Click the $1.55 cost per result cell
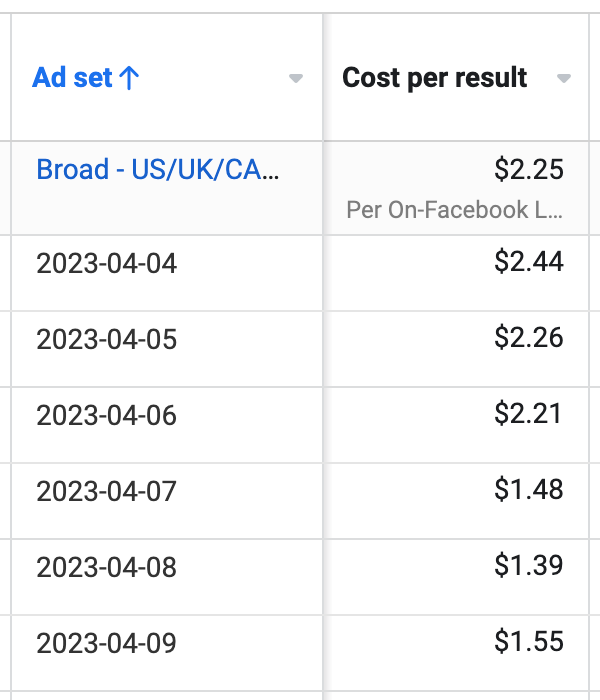This screenshot has width=600, height=700. coord(528,641)
